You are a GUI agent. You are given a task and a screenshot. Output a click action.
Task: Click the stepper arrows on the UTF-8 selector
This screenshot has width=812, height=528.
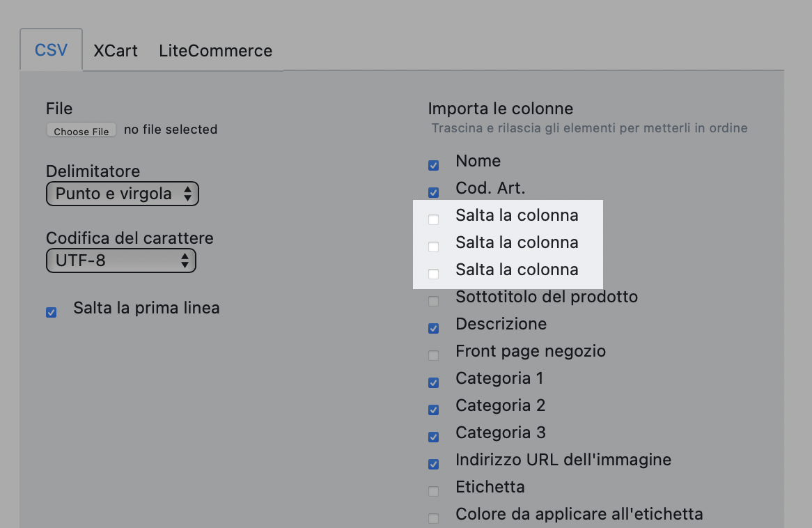[184, 261]
